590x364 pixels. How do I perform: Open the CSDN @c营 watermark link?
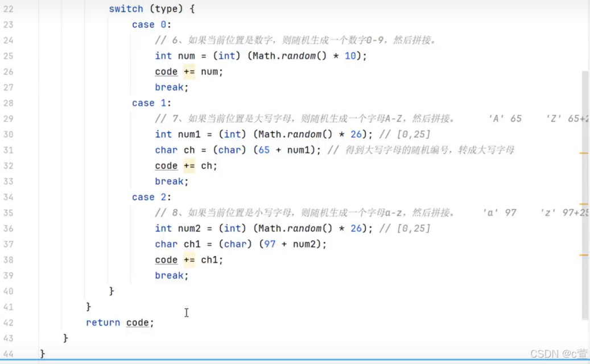(x=559, y=353)
